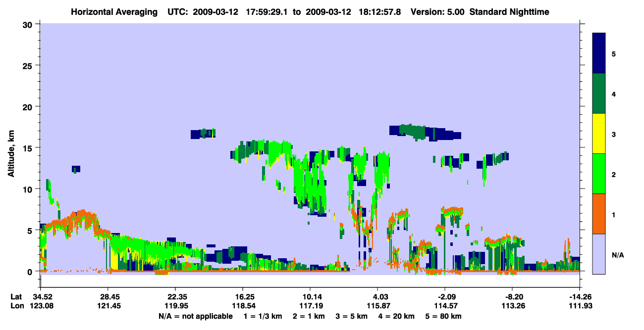644x330 pixels.
Task: Click 'Version: 5.00' in the title
Action: (438, 11)
